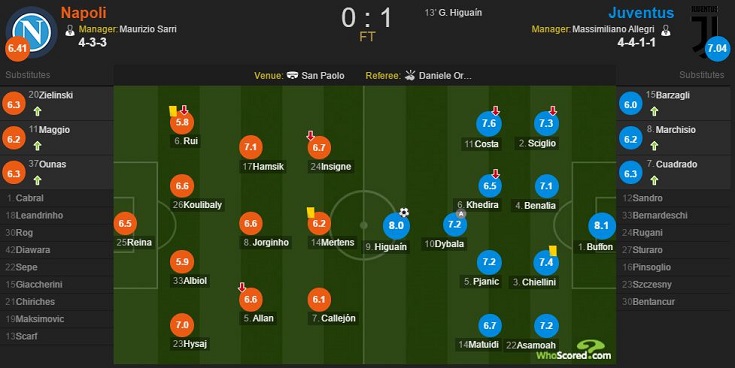This screenshot has height=368, width=735.
Task: Click the stadium icon beside San Paolo
Action: (292, 75)
